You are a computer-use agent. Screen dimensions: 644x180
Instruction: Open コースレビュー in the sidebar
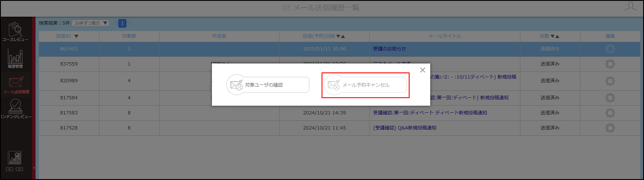click(15, 32)
